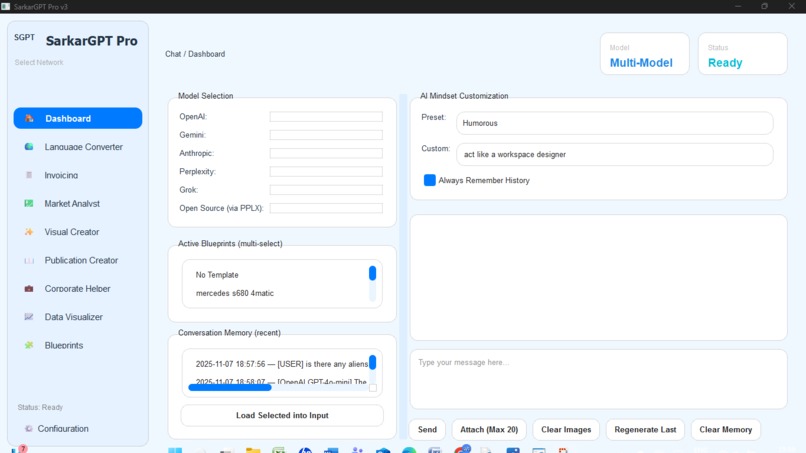The height and width of the screenshot is (453, 806).
Task: Click Attach (Max 20) button
Action: [x=489, y=429]
